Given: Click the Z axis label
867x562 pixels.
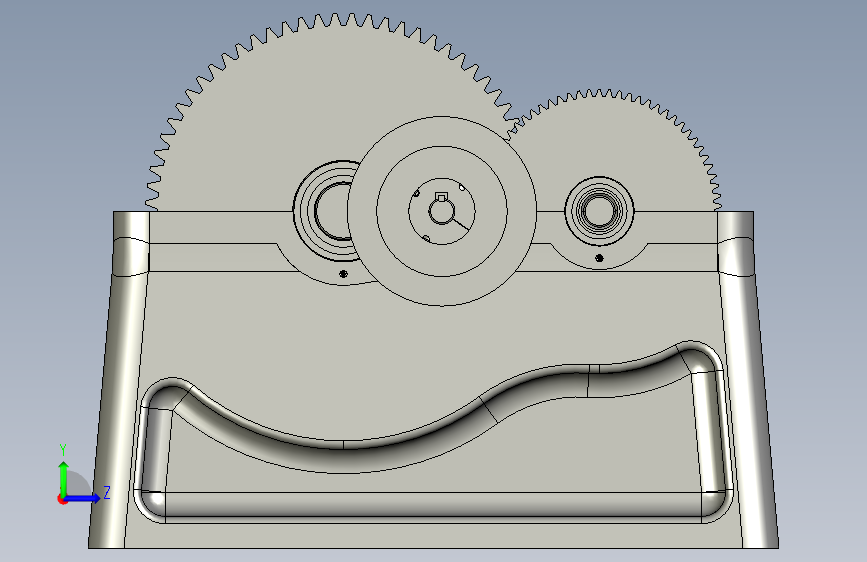Looking at the screenshot, I should [107, 492].
